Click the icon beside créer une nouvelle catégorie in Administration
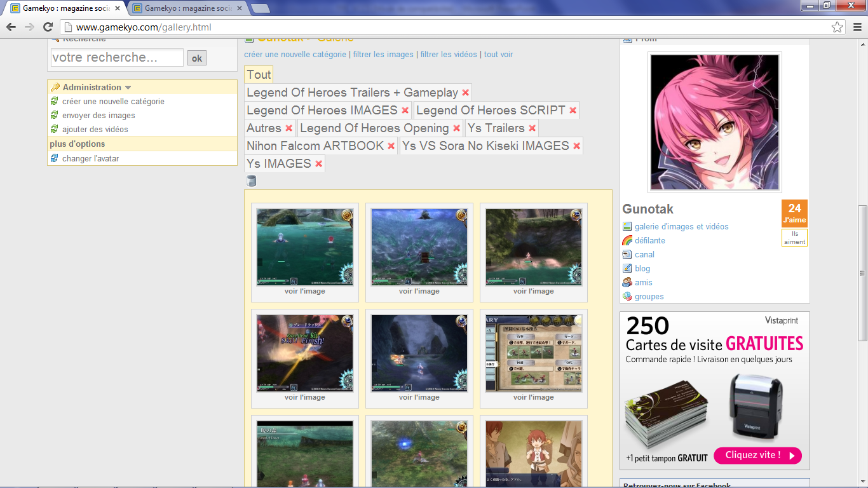This screenshot has height=488, width=868. 55,101
